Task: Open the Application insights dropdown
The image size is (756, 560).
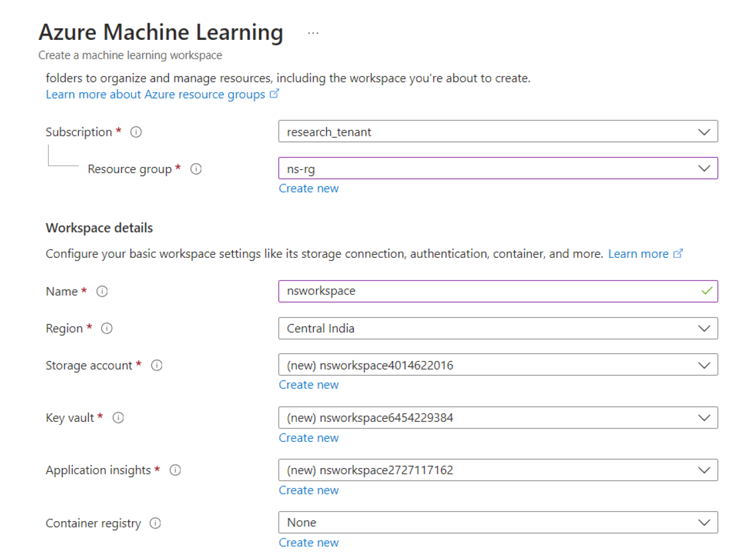Action: 498,470
